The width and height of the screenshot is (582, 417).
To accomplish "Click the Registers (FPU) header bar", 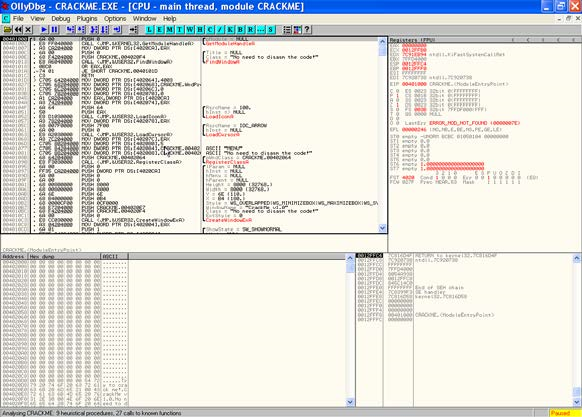I will pyautogui.click(x=485, y=39).
